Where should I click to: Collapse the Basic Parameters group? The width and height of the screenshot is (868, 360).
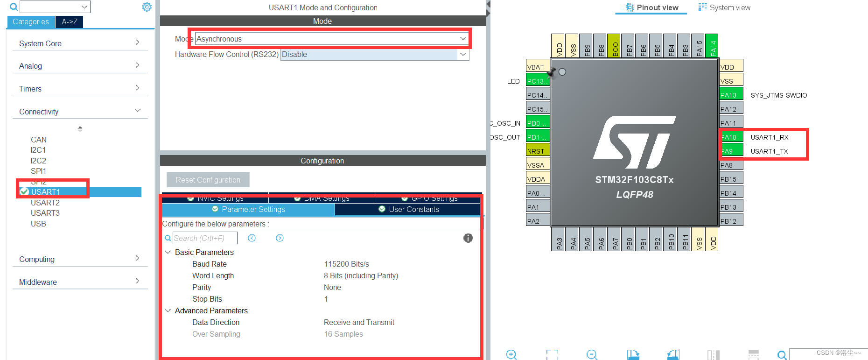168,252
